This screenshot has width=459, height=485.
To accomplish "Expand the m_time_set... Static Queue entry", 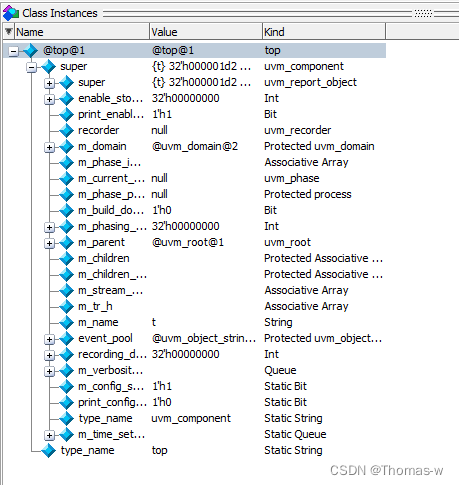I will (49, 435).
